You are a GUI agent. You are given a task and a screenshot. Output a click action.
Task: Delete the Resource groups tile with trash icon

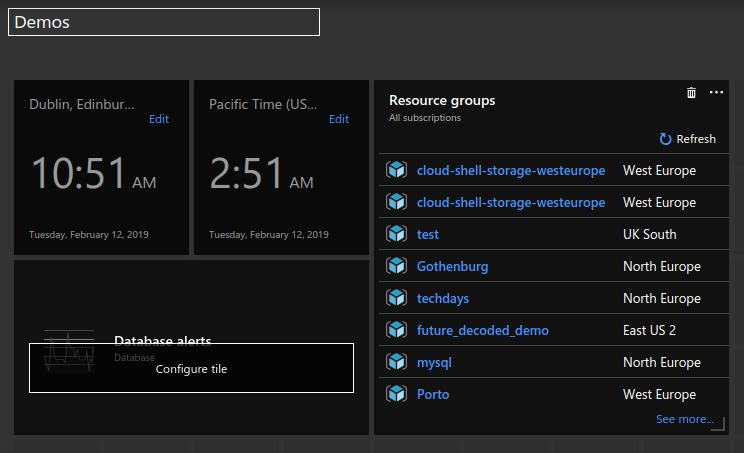tap(691, 92)
